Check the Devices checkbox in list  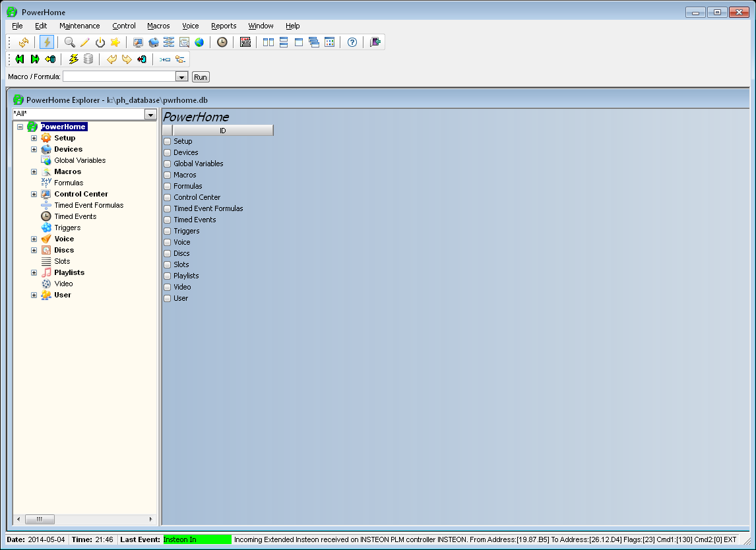tap(168, 152)
